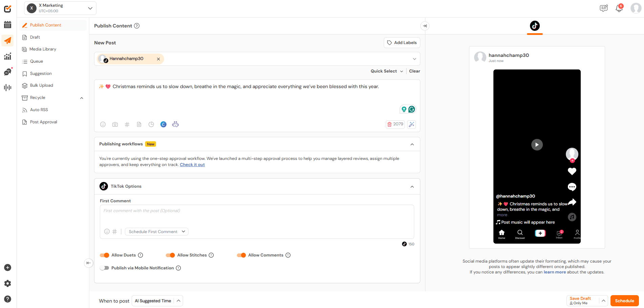This screenshot has height=308, width=644.
Task: Open the conversations icon with notification dot
Action: [x=7, y=72]
